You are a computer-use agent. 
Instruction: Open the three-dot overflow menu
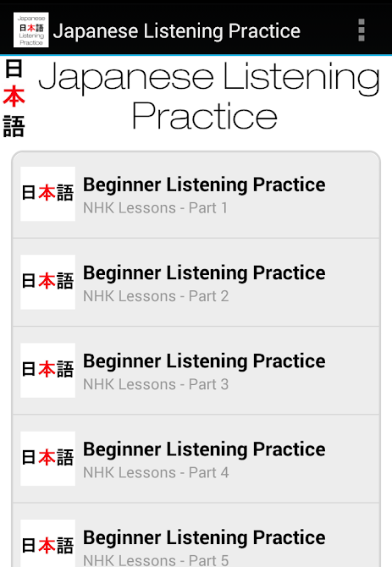click(361, 30)
